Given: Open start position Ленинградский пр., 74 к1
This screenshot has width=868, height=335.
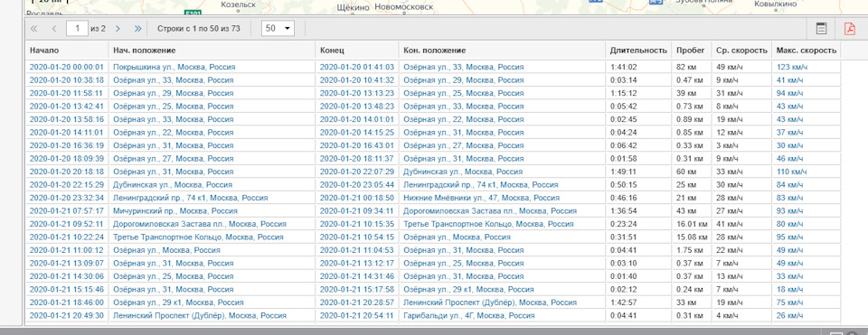Looking at the screenshot, I should (191, 198).
